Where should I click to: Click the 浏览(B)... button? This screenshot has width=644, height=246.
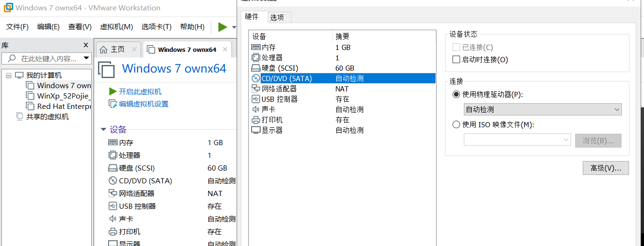(598, 140)
